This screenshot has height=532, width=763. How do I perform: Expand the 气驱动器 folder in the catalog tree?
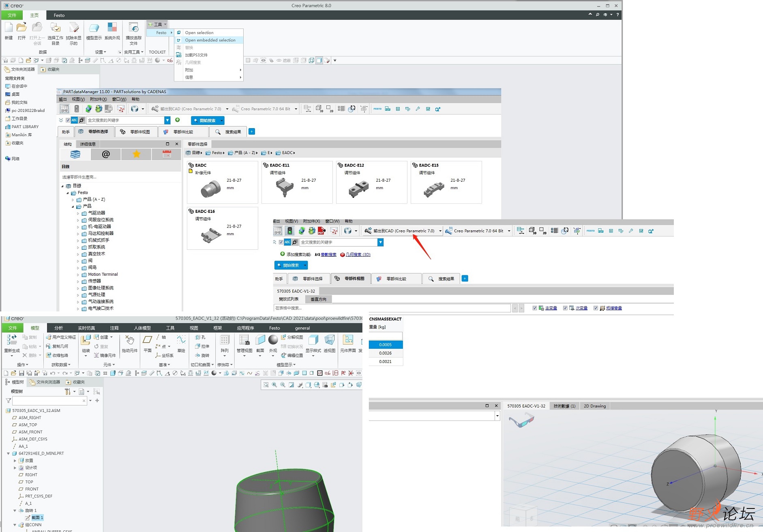(78, 213)
